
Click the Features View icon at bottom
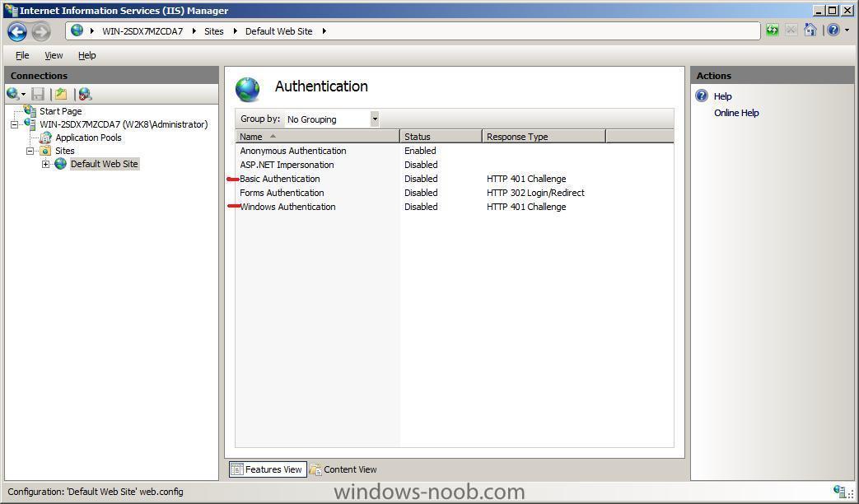pyautogui.click(x=236, y=469)
